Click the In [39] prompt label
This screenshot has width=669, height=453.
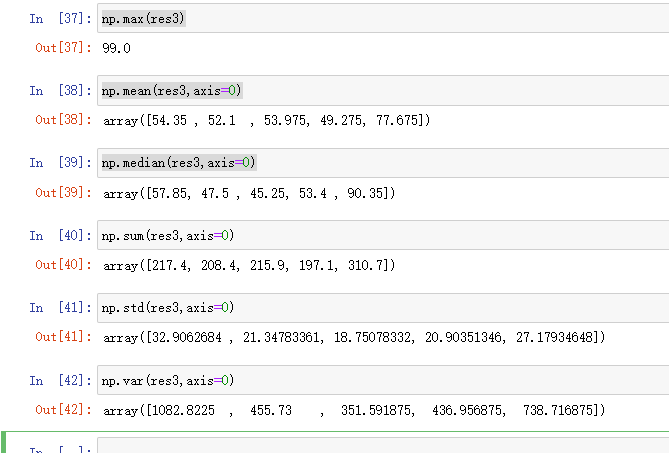tap(59, 163)
